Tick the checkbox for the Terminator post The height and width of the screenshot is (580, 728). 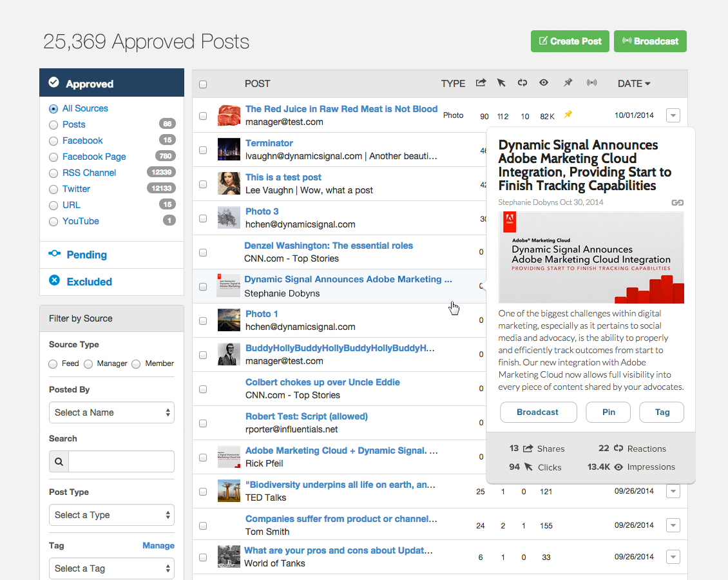pos(203,150)
